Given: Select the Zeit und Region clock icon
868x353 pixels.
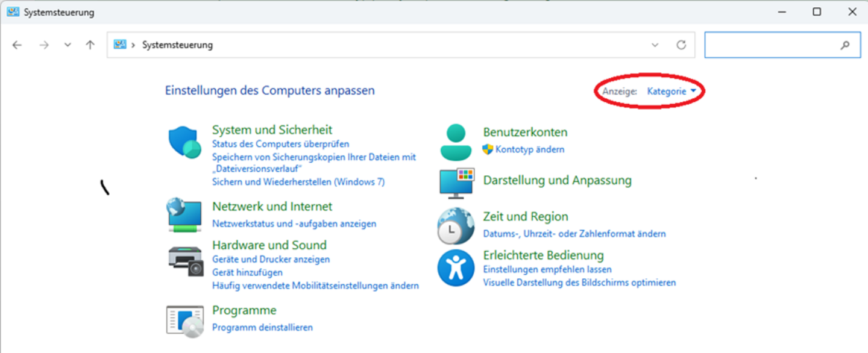Looking at the screenshot, I should (456, 225).
